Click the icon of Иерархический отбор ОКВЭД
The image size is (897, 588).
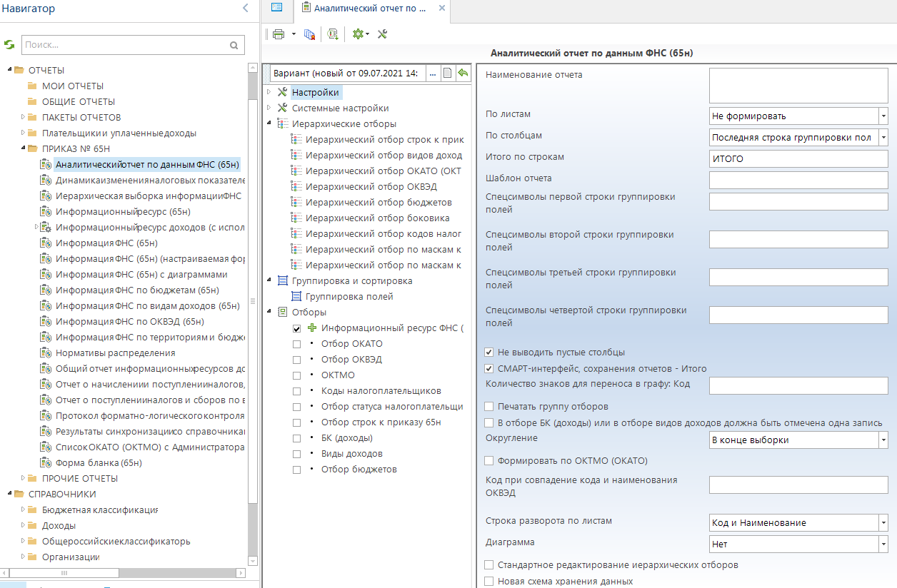tap(296, 186)
